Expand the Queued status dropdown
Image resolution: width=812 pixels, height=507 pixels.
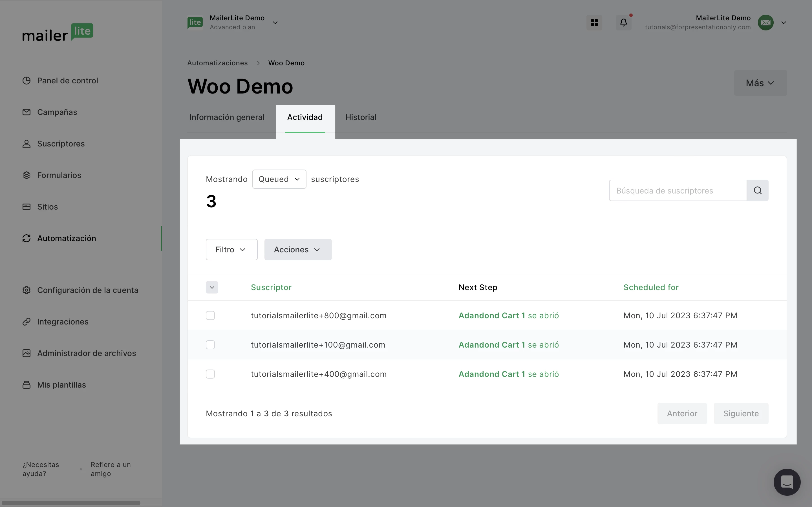click(279, 179)
